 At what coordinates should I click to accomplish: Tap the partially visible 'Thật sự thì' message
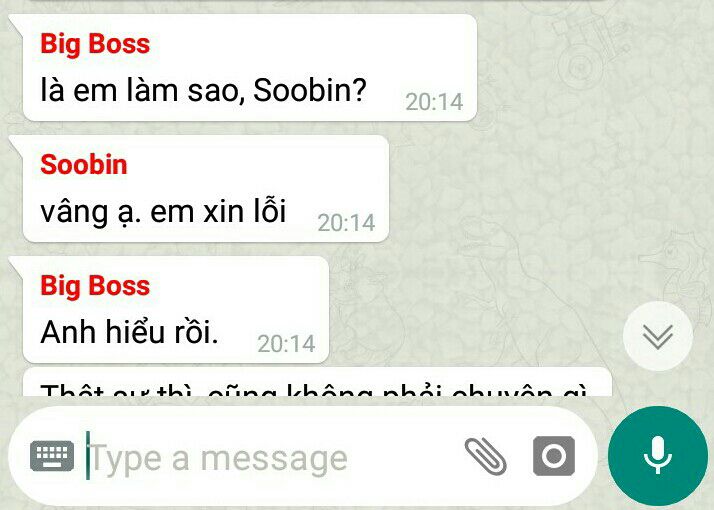(317, 382)
